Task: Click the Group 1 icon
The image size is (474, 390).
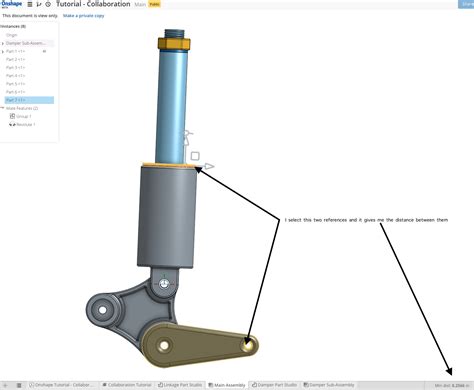Action: click(12, 116)
